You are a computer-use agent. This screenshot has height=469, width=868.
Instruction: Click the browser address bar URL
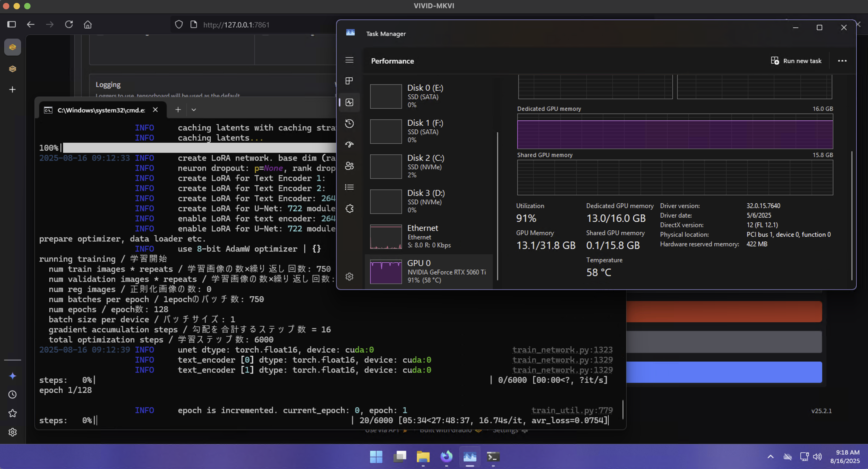236,25
